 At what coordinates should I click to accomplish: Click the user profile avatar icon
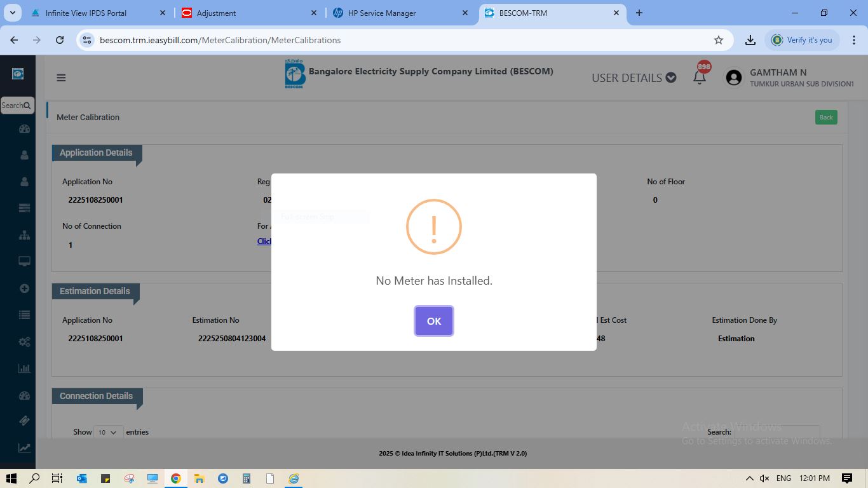(734, 78)
